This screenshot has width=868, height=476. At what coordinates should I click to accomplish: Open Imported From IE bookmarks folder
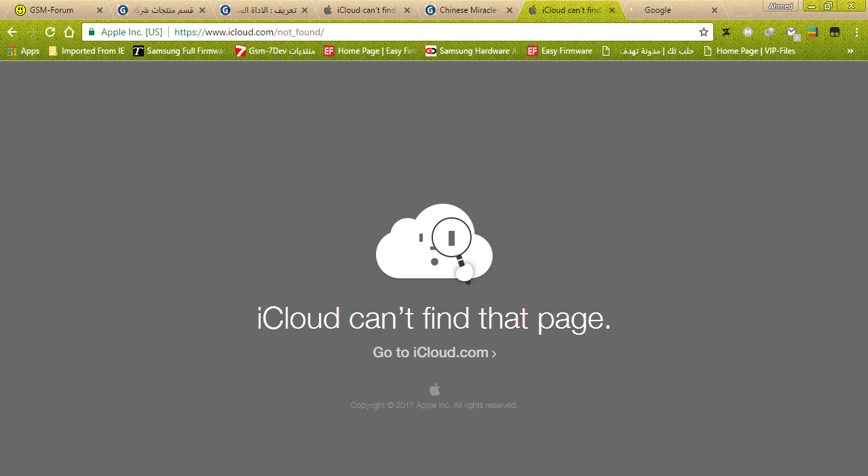86,51
